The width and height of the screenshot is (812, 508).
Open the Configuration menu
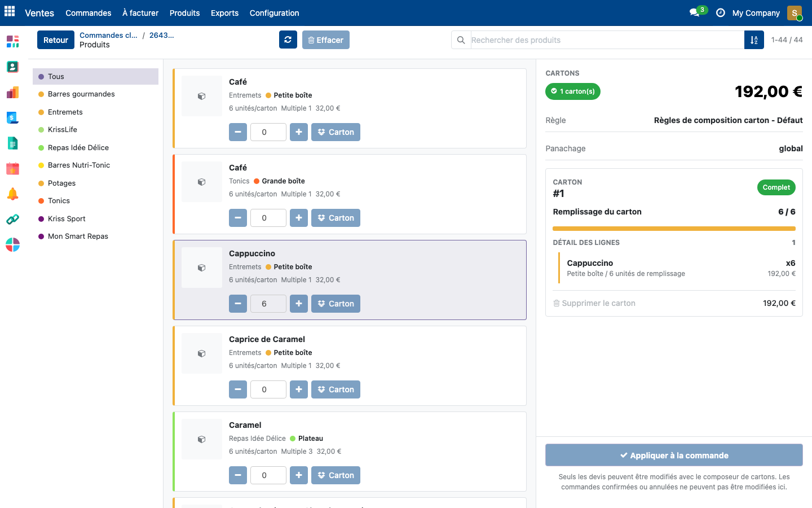coord(275,13)
